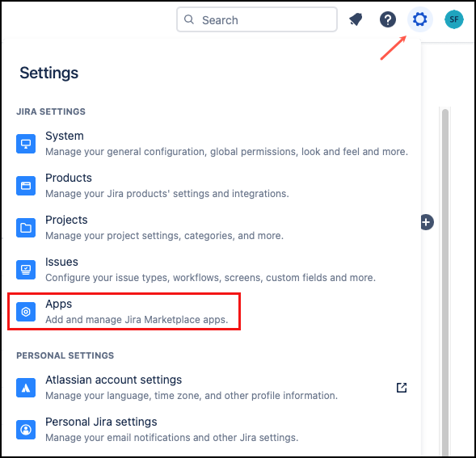Click into the Search field
476x458 pixels.
point(257,19)
